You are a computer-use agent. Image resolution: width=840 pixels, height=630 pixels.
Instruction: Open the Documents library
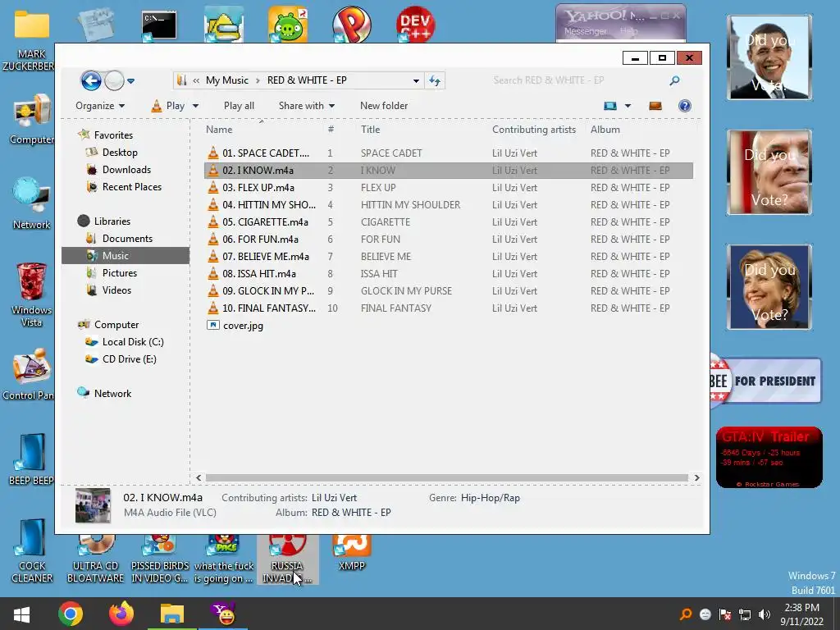click(120, 239)
